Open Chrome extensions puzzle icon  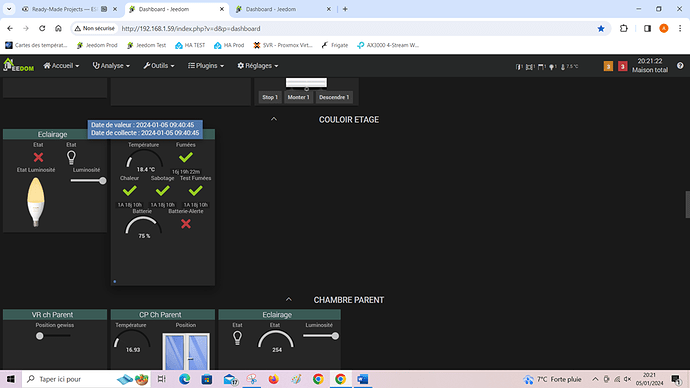(624, 29)
